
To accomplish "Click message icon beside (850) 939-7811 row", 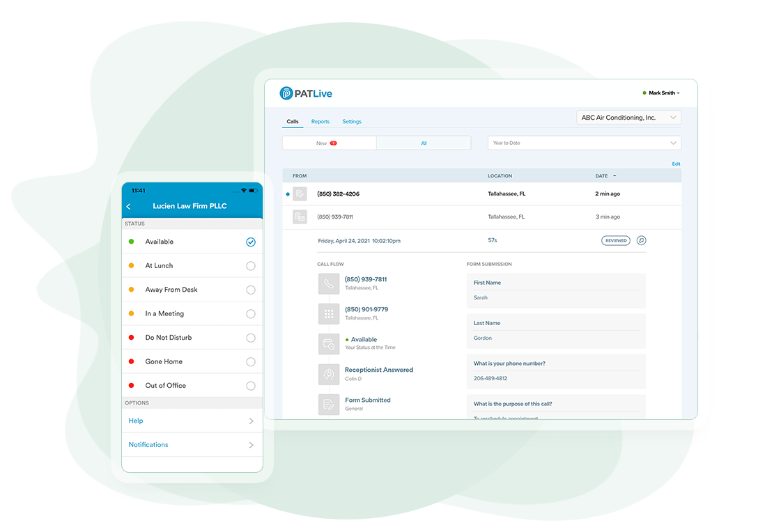I will [x=300, y=217].
